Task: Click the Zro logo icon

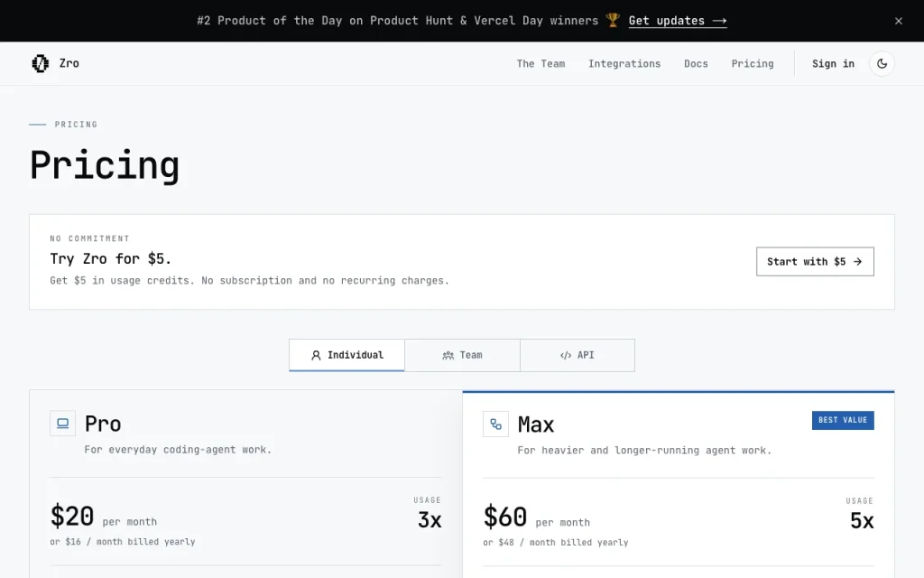Action: 40,63
